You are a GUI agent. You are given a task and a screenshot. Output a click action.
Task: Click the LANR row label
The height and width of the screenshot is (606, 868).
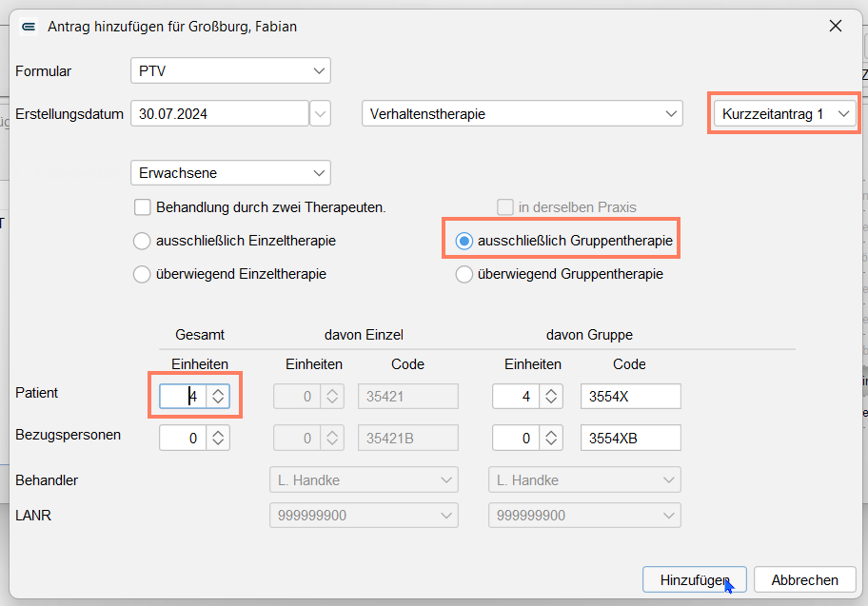[x=33, y=516]
